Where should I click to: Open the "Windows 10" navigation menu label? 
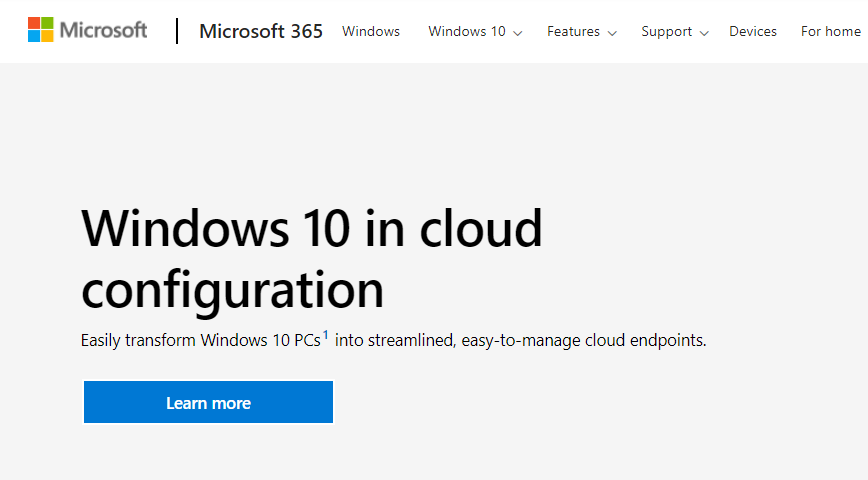[x=467, y=32]
